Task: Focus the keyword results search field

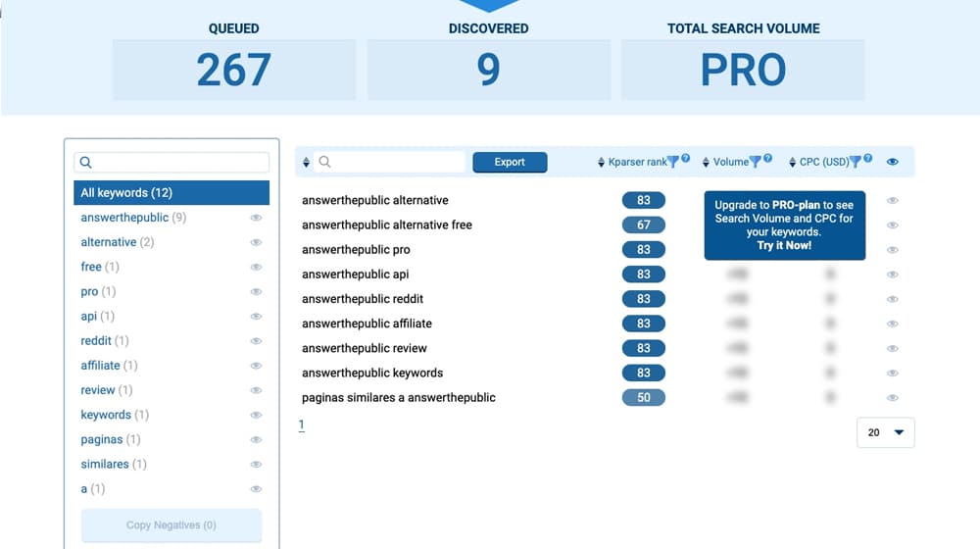Action: (x=389, y=162)
